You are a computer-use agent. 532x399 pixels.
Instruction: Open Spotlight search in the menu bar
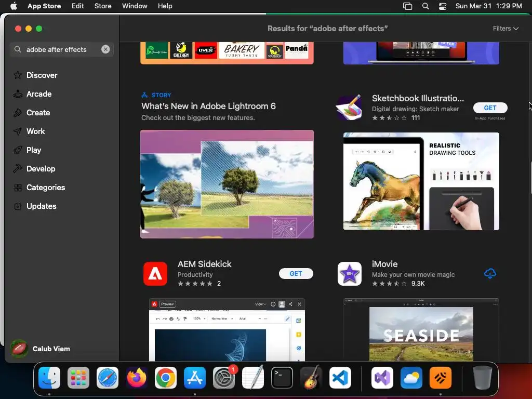[x=425, y=6]
